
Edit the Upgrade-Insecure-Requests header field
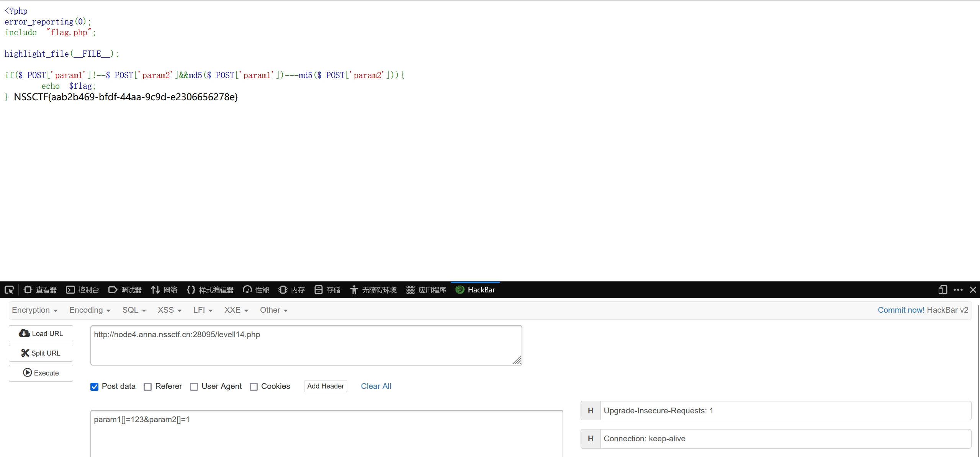tap(785, 411)
